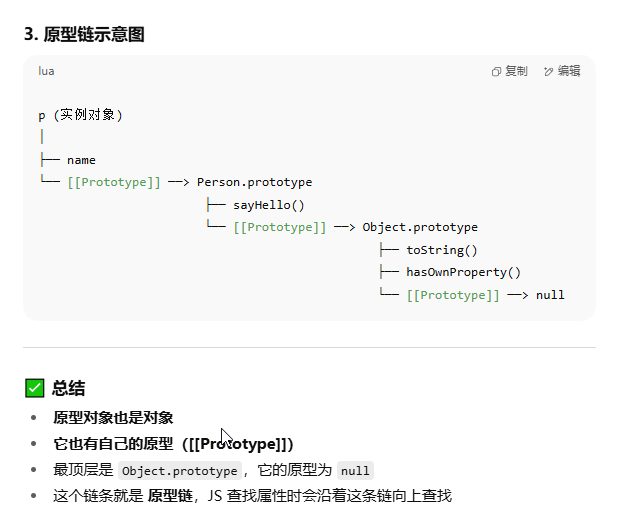The width and height of the screenshot is (623, 532).
Task: Click the heading 3. 原型链示意图
Action: click(x=84, y=34)
